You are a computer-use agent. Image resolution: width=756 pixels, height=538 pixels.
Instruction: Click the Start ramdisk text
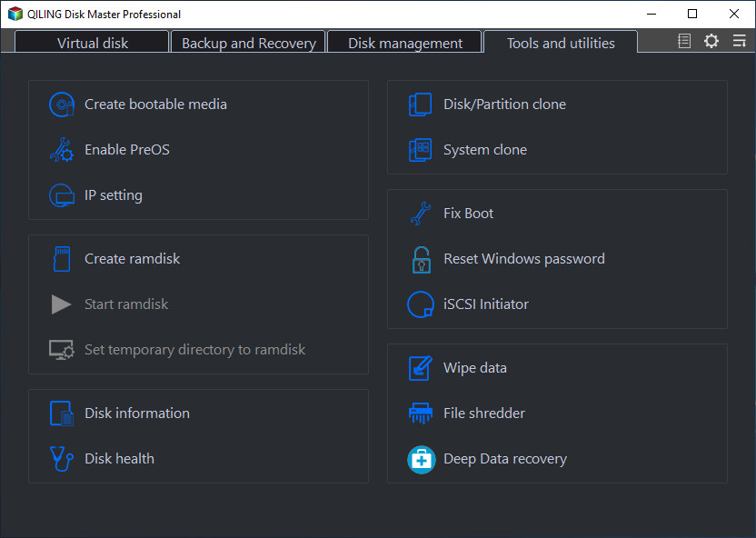point(126,304)
